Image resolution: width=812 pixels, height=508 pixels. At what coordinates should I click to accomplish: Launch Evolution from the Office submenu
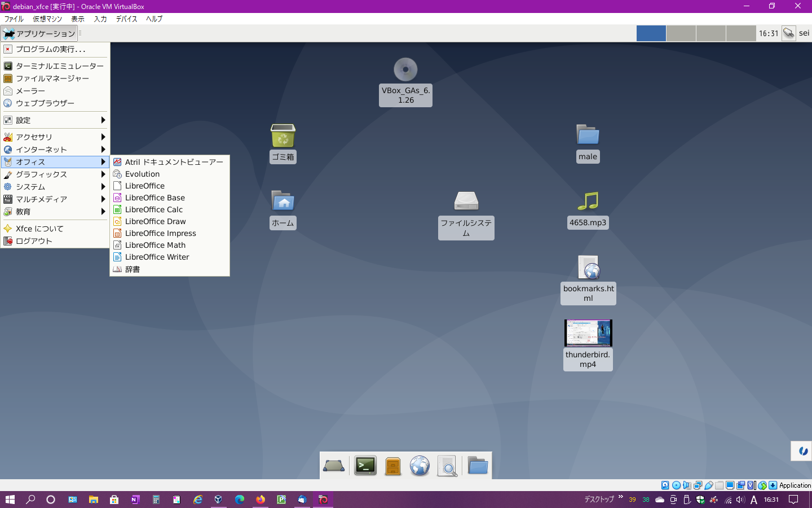tap(170, 174)
